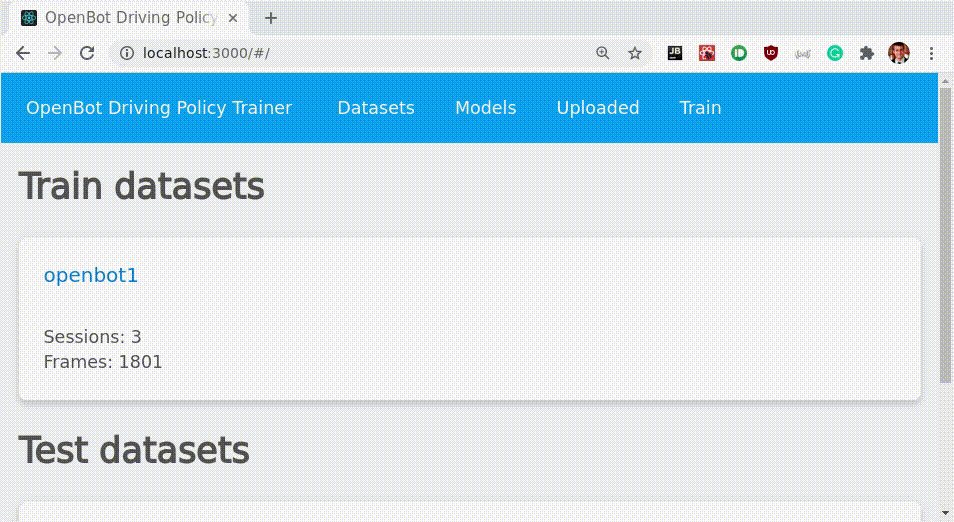This screenshot has width=954, height=522.
Task: Click the browser forward arrow
Action: 55,54
